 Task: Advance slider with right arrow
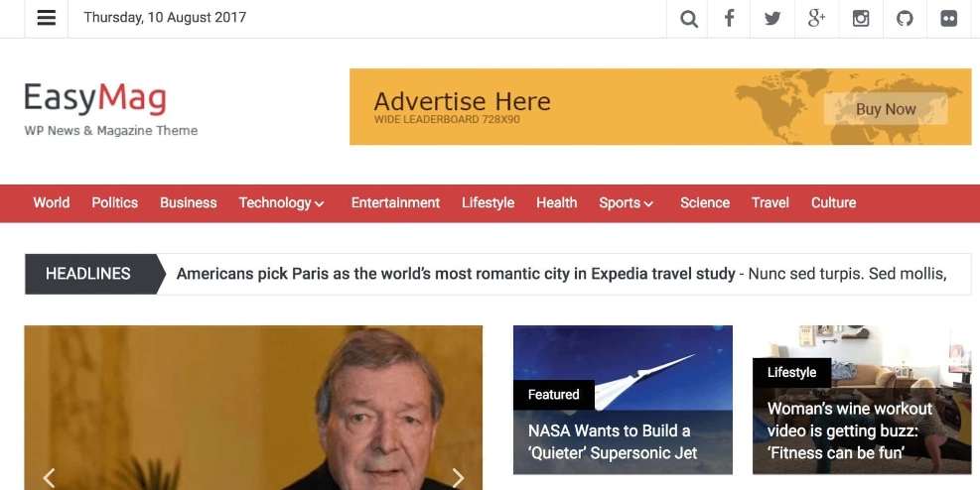(x=458, y=477)
